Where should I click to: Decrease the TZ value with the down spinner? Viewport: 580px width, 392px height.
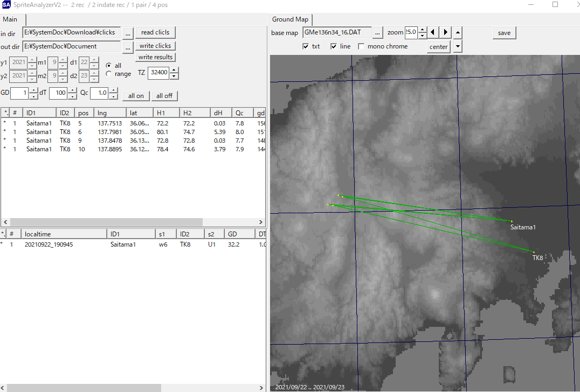point(174,76)
